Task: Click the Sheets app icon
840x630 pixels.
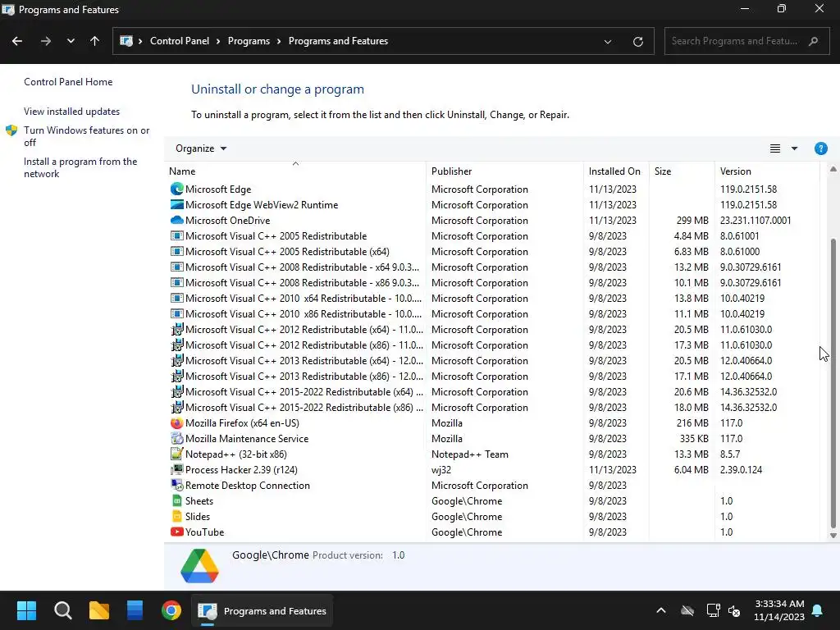Action: click(x=177, y=501)
